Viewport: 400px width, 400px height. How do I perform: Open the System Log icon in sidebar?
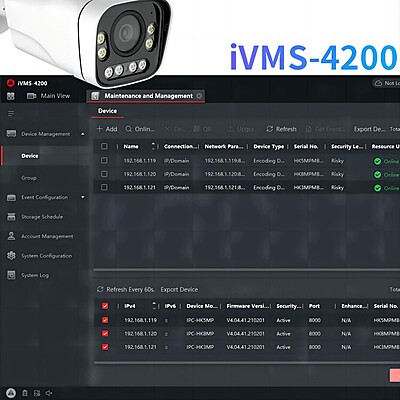pyautogui.click(x=11, y=275)
